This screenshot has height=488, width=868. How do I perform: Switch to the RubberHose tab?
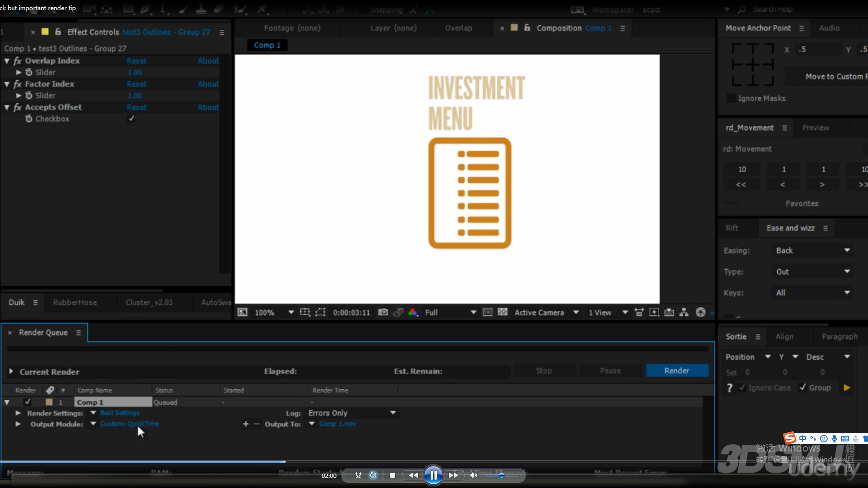click(75, 302)
